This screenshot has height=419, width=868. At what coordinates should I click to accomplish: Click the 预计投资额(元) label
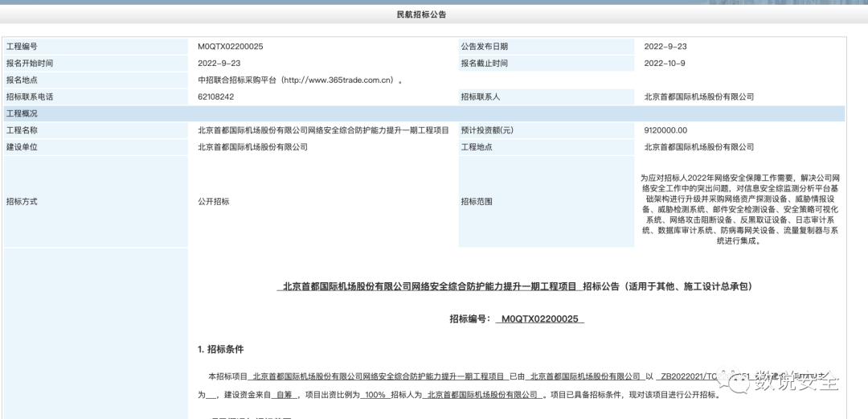coord(486,130)
